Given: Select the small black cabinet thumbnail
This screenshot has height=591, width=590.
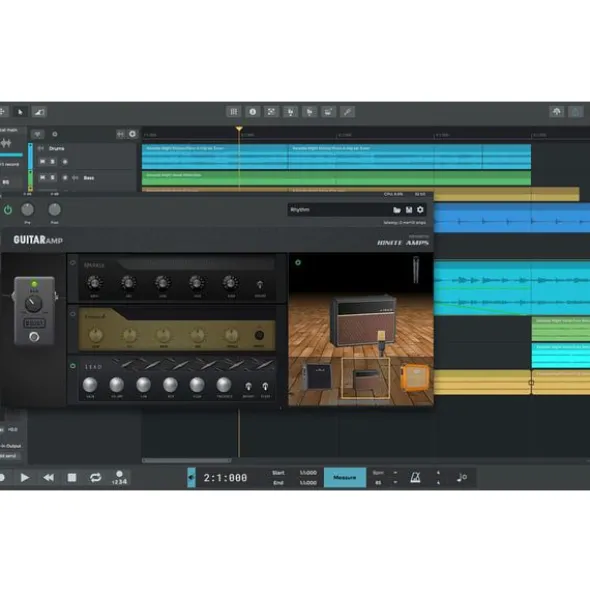Looking at the screenshot, I should [317, 377].
